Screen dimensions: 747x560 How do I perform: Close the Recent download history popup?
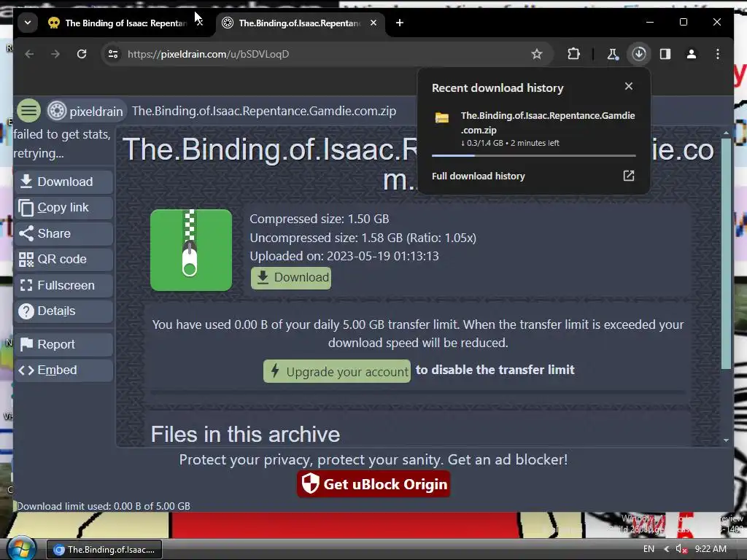(629, 86)
